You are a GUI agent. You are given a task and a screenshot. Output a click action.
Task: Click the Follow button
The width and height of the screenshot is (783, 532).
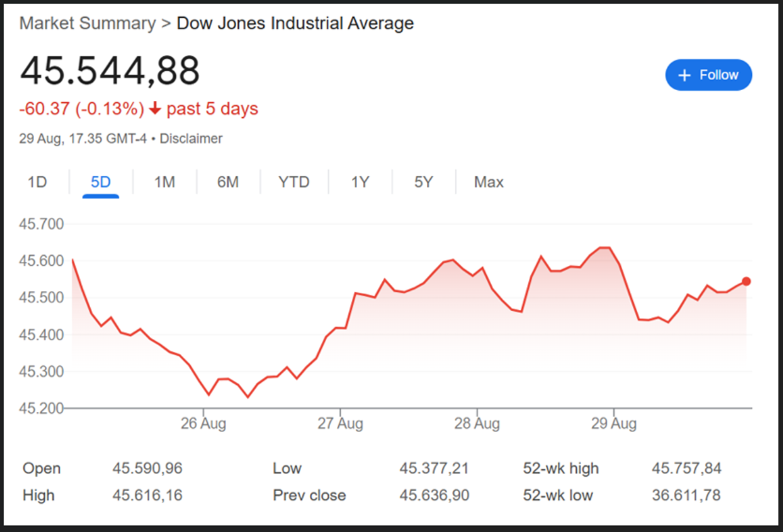pos(708,75)
